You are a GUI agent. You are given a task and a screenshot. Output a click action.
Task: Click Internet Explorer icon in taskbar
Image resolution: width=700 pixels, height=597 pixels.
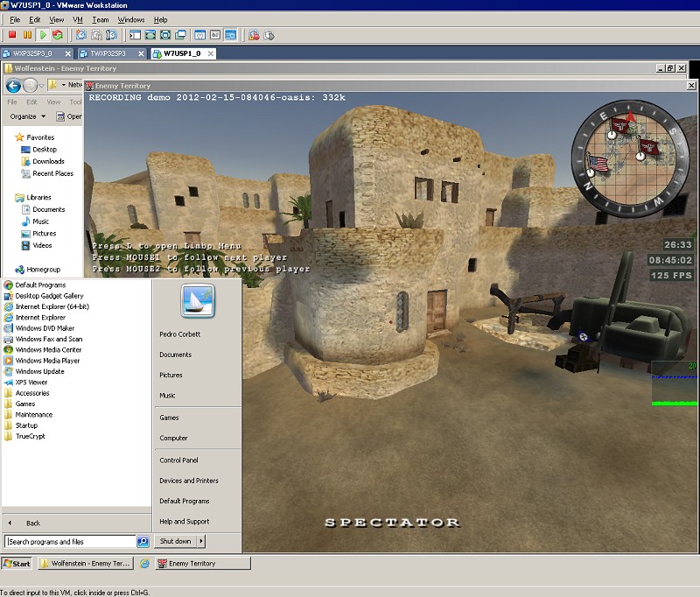tap(144, 564)
